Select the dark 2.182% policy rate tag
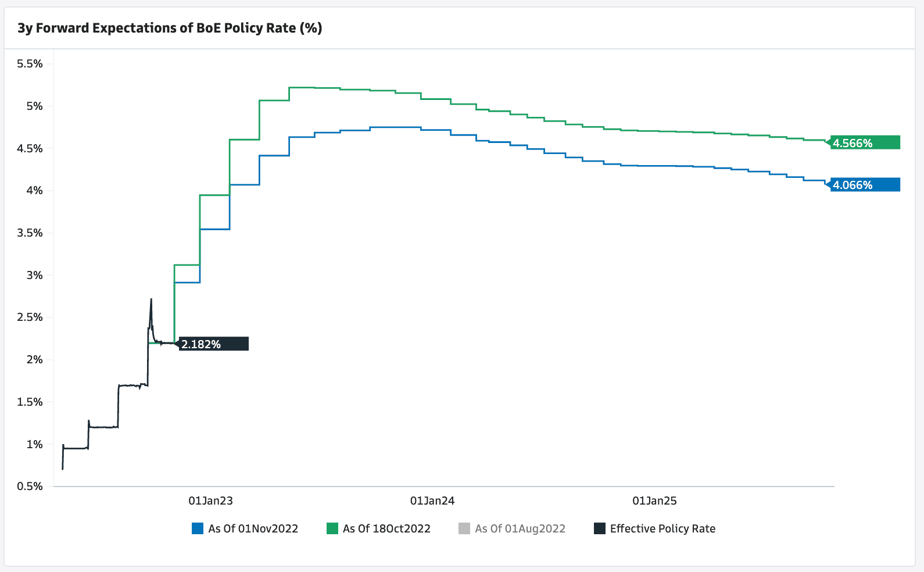 click(x=213, y=344)
